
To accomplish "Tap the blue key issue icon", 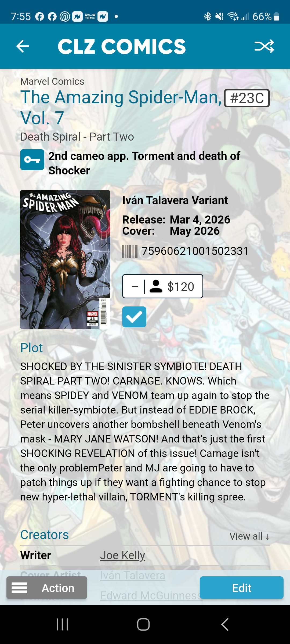I will [32, 160].
